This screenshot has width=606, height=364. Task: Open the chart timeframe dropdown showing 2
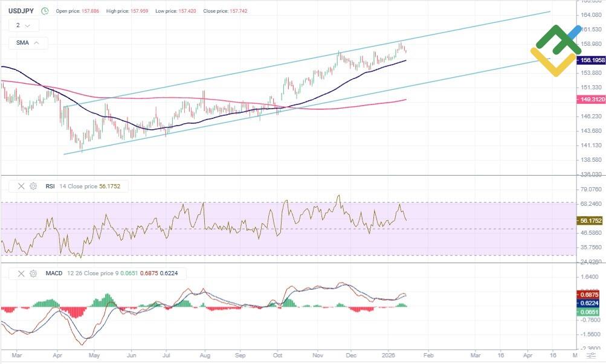pyautogui.click(x=22, y=25)
